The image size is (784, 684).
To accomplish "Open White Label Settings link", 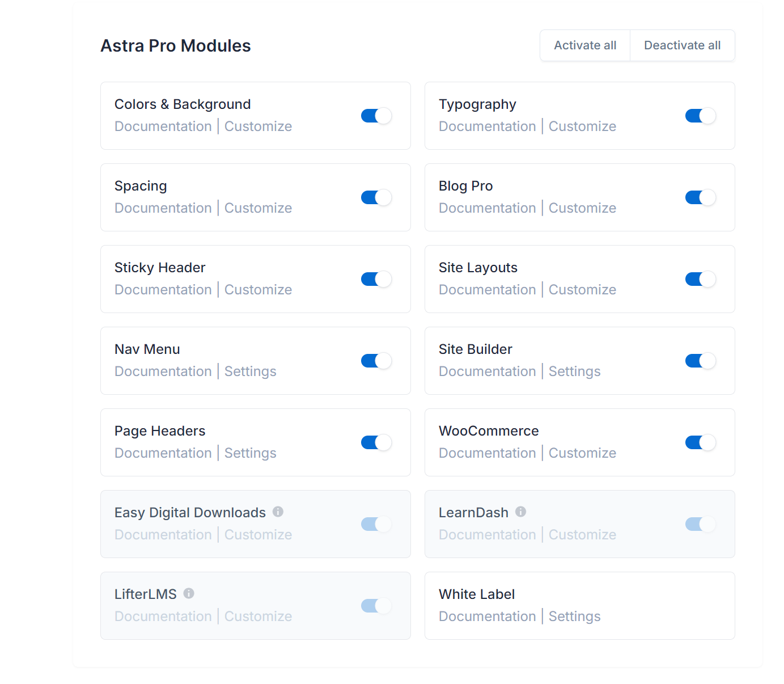I will click(x=574, y=617).
